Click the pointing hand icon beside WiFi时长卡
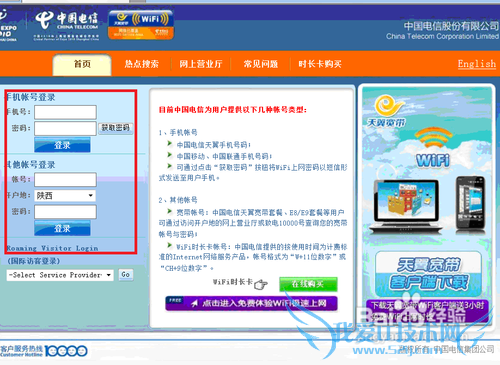Screen dimensions: 500x365 point(261,284)
